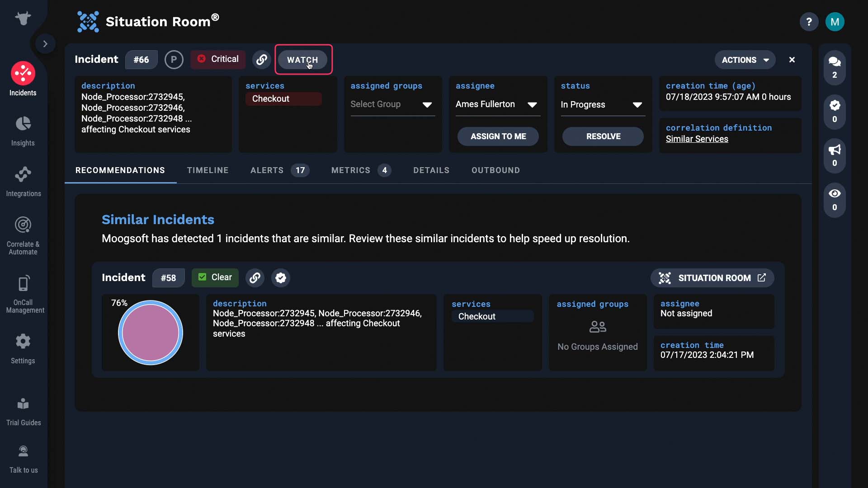This screenshot has width=868, height=488.
Task: Open the resolving steps checkmark badge panel
Action: coord(835,112)
